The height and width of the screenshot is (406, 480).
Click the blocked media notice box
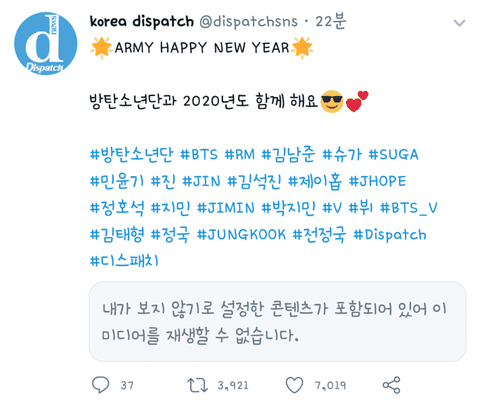(x=277, y=322)
